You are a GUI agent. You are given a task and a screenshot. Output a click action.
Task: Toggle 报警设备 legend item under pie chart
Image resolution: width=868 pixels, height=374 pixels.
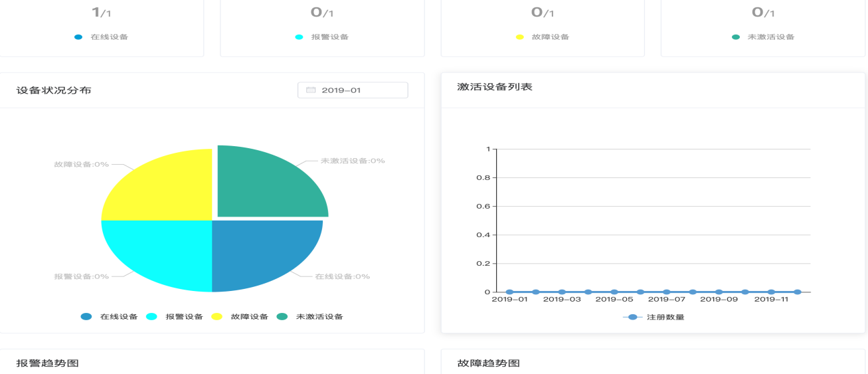click(x=175, y=317)
